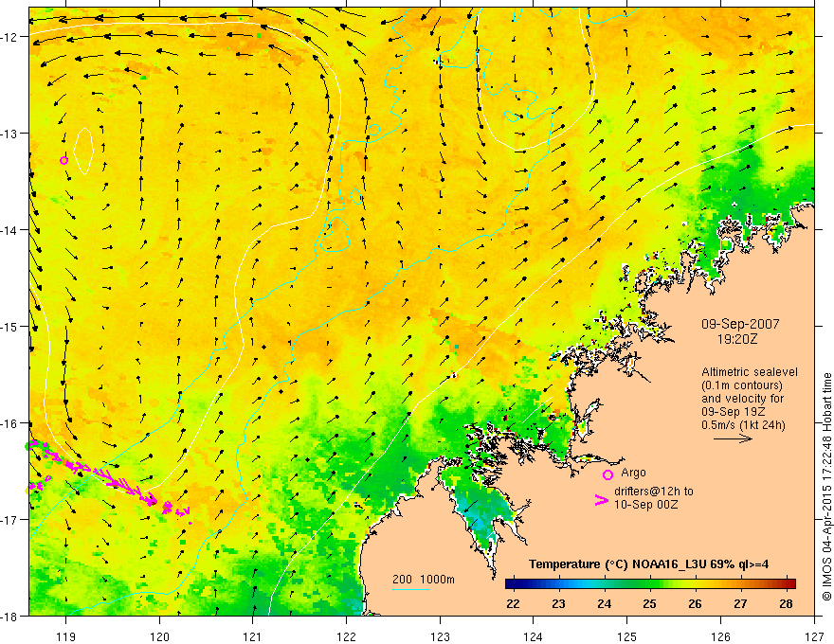Click the longitude axis label 122
Viewport: 834px width, 644px height.
(x=346, y=636)
